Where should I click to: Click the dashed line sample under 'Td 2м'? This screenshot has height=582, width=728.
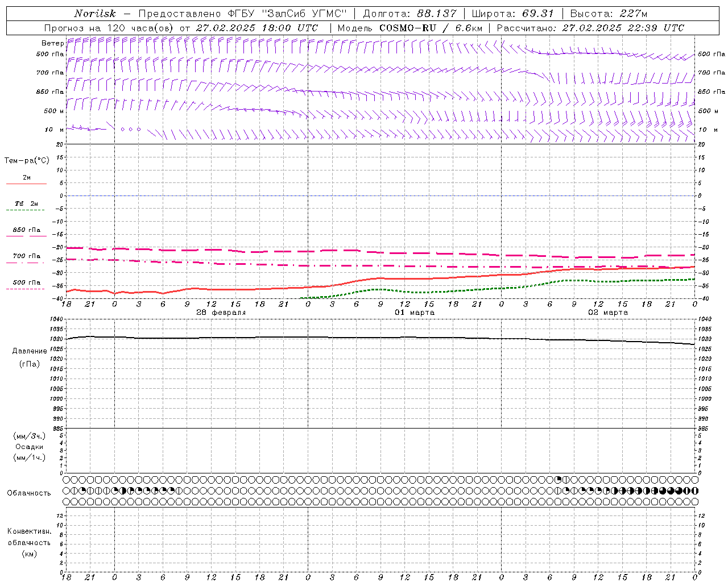[x=26, y=210]
